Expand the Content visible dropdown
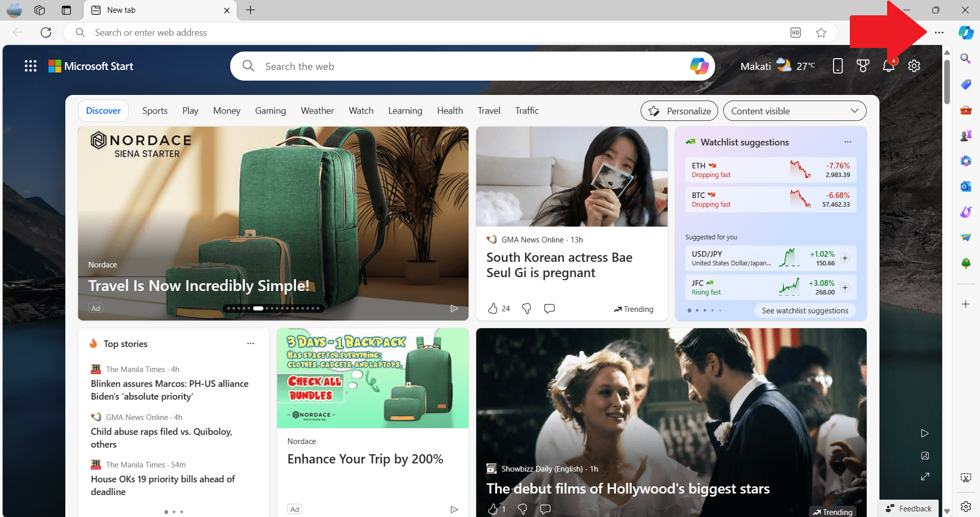Viewport: 980px width, 517px height. click(795, 111)
